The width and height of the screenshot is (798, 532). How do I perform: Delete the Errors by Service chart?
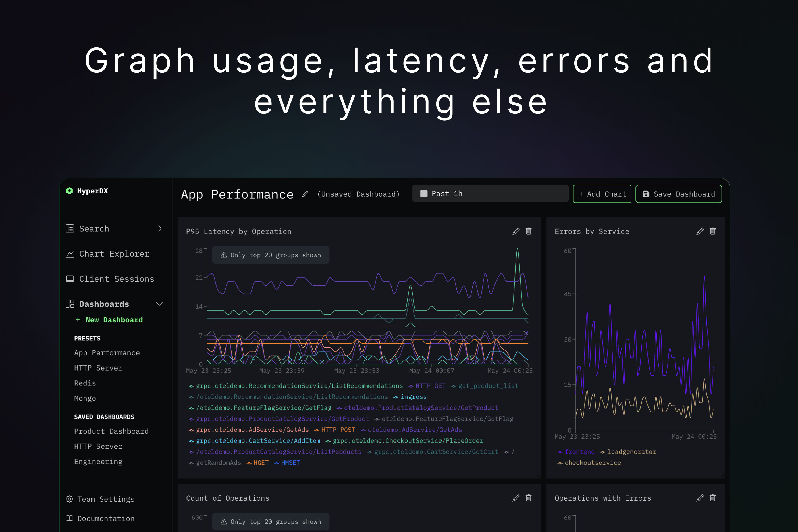[x=713, y=231]
